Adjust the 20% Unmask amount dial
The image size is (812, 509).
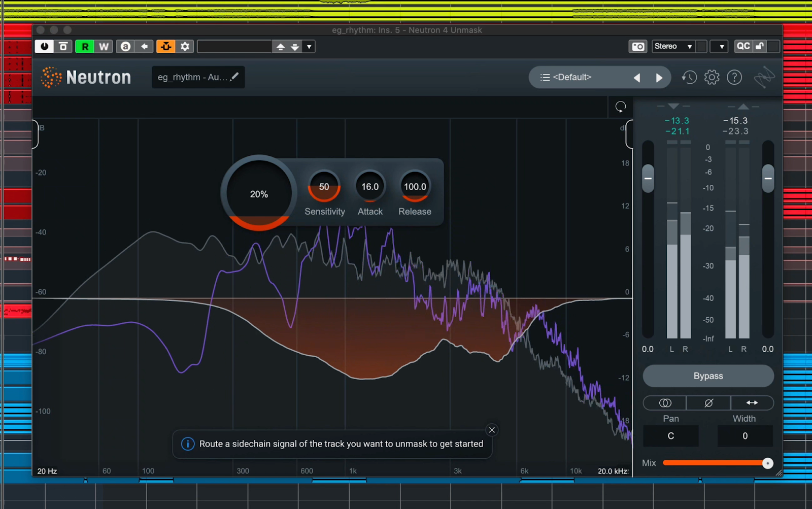coord(259,193)
